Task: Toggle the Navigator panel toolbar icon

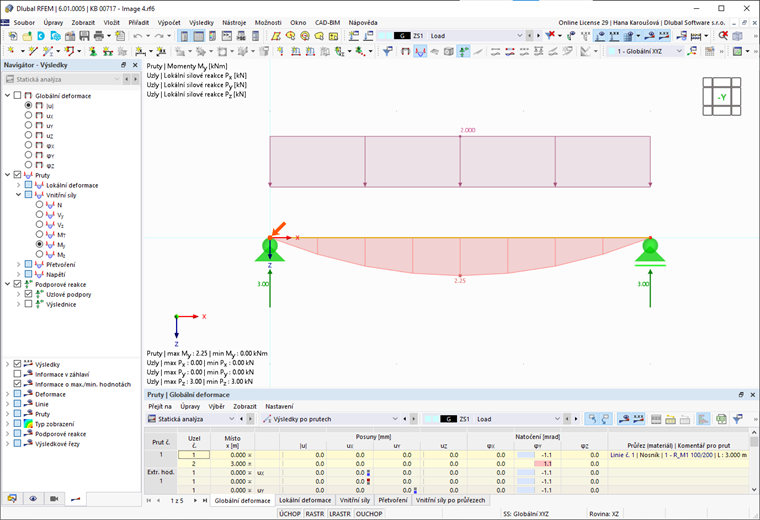Action: (184, 36)
